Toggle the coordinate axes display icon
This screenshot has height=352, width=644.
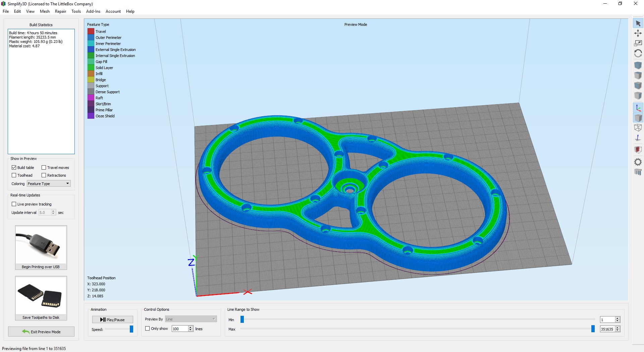(638, 108)
